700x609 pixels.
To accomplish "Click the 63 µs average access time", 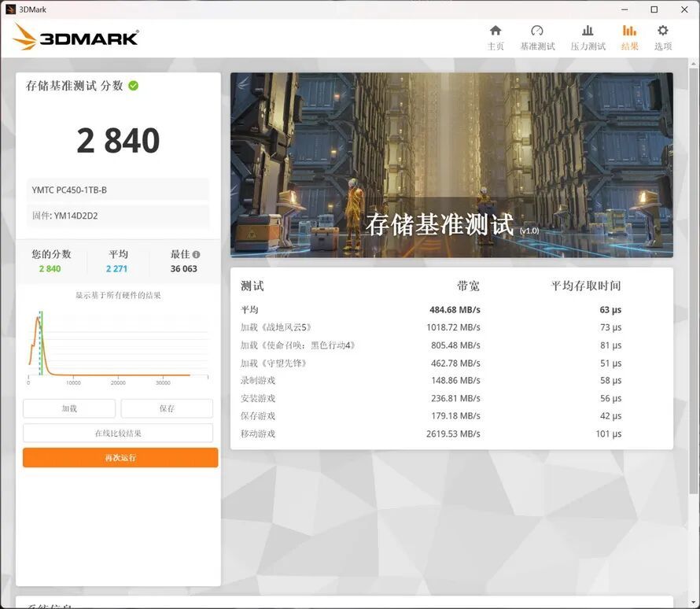I will point(610,310).
